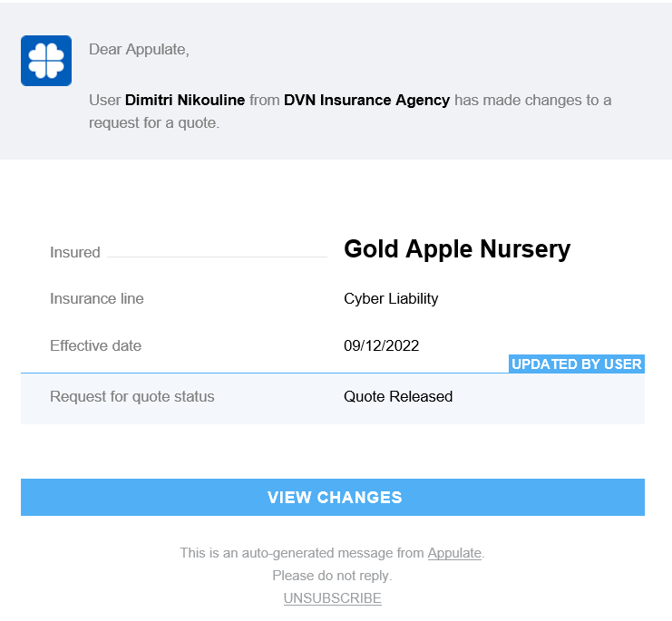
Task: Click the auto-generated message notice text
Action: (302, 552)
